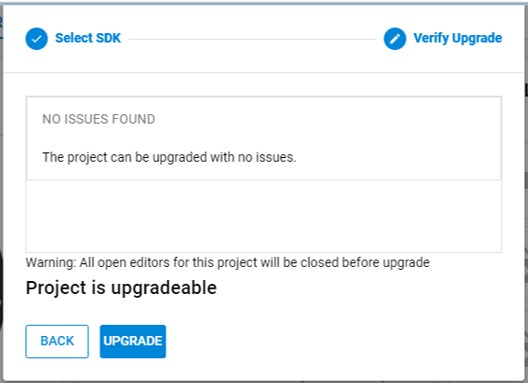532x383 pixels.
Task: Click the BACK button
Action: [57, 341]
